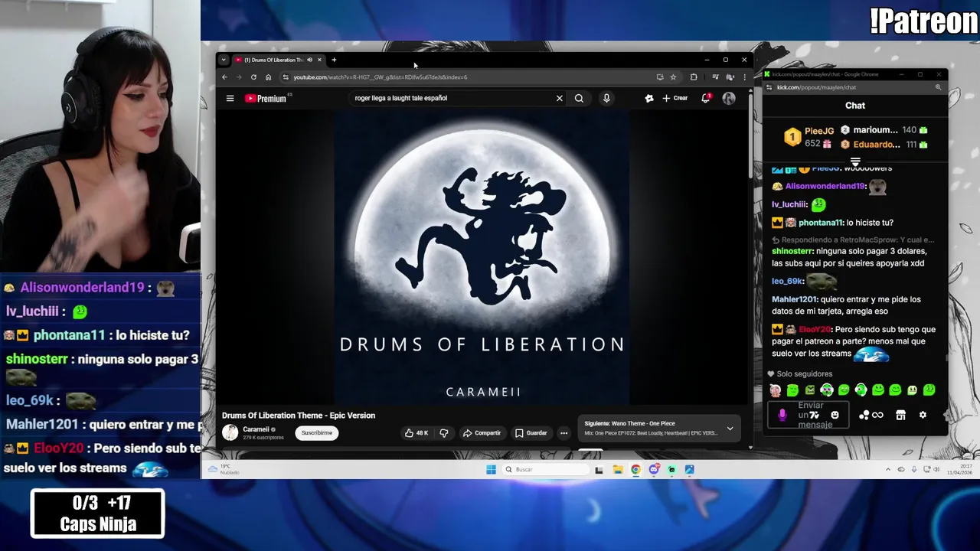This screenshot has width=980, height=551.
Task: Open the Kick shop storefront icon
Action: (x=900, y=415)
